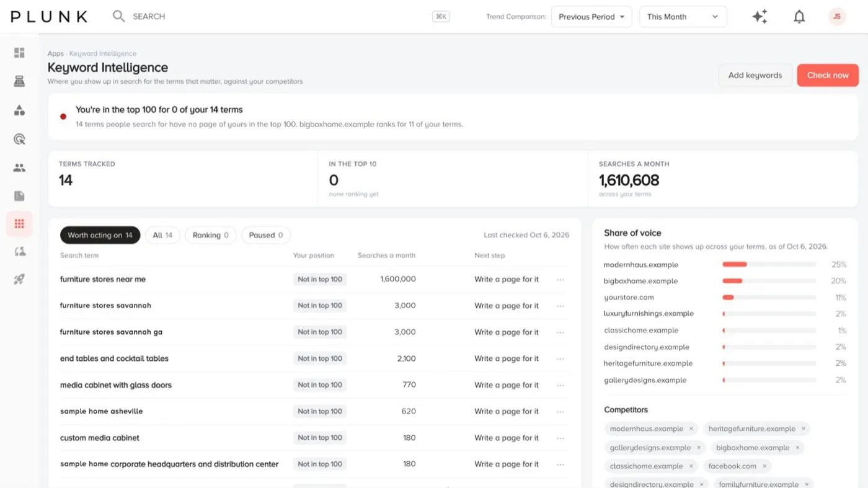Go to the people icon in sidebar
The image size is (868, 488).
click(x=19, y=167)
